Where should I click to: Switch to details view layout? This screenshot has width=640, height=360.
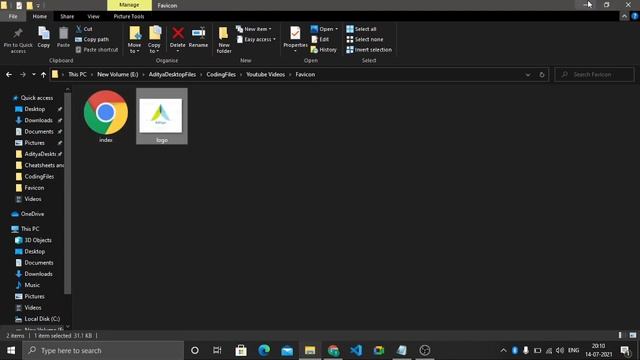point(620,335)
